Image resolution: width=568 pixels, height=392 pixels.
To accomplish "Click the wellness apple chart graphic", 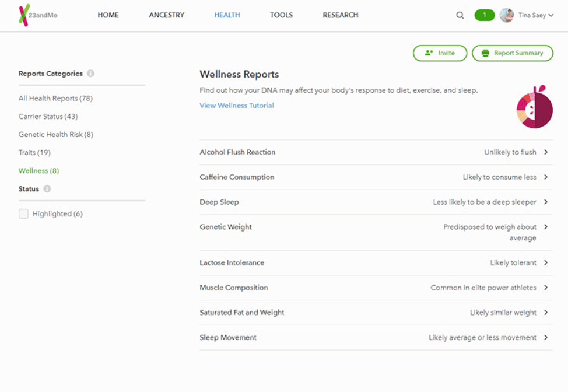I will pos(535,108).
